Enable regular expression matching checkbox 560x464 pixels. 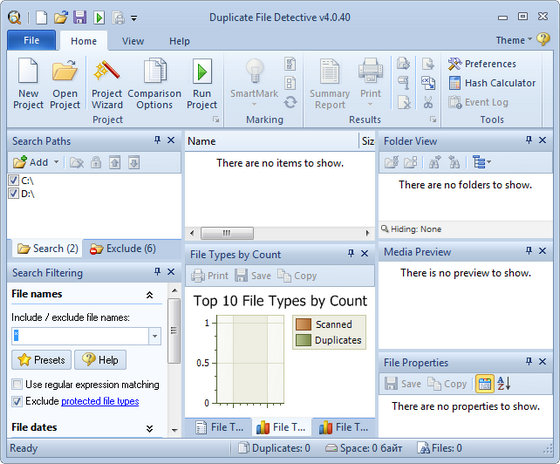[16, 384]
